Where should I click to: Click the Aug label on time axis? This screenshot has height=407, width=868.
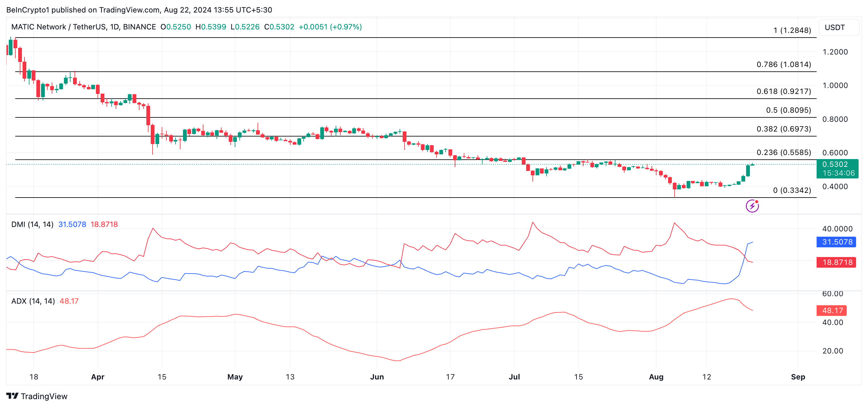[656, 377]
